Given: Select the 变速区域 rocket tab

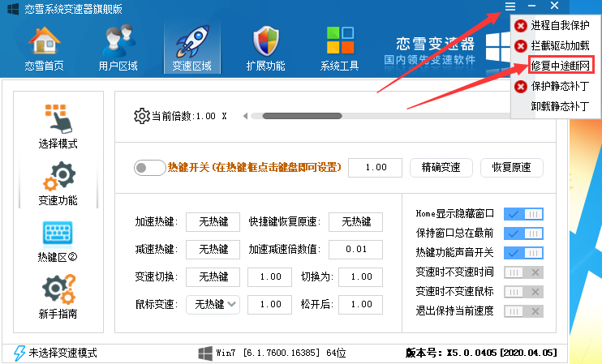Looking at the screenshot, I should click(x=192, y=49).
